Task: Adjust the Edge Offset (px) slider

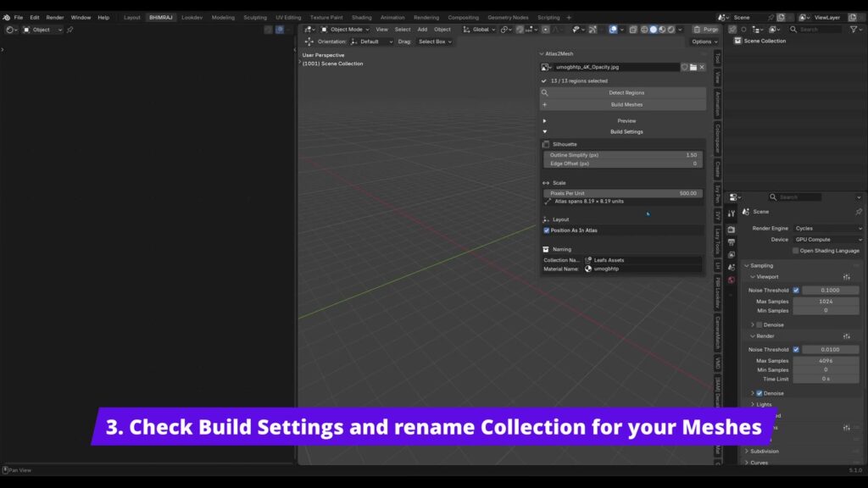Action: tap(623, 164)
